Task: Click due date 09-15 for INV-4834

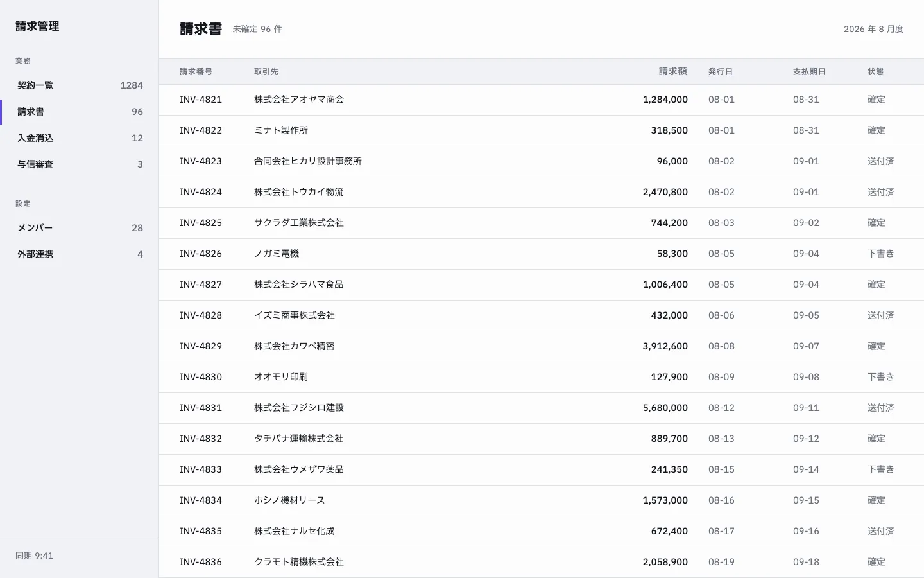Action: (806, 500)
